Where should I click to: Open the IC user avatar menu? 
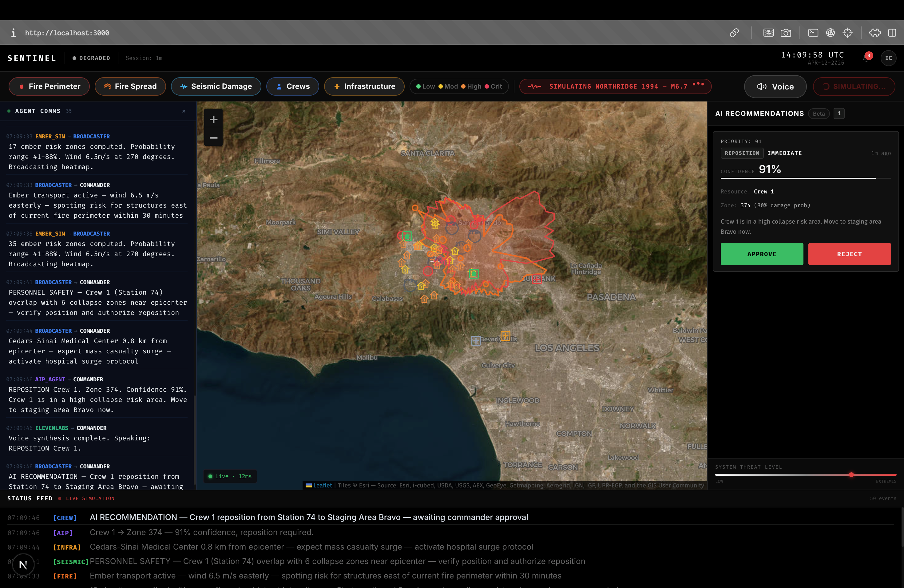[888, 58]
